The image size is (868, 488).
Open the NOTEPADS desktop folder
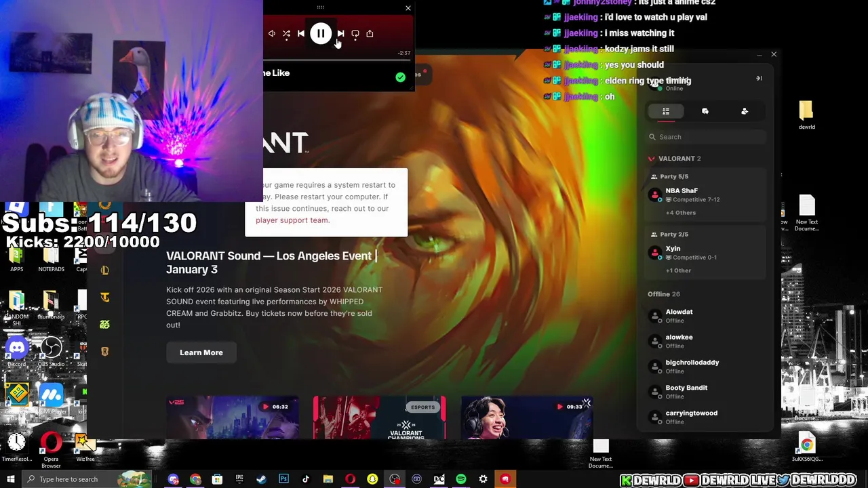(x=51, y=260)
